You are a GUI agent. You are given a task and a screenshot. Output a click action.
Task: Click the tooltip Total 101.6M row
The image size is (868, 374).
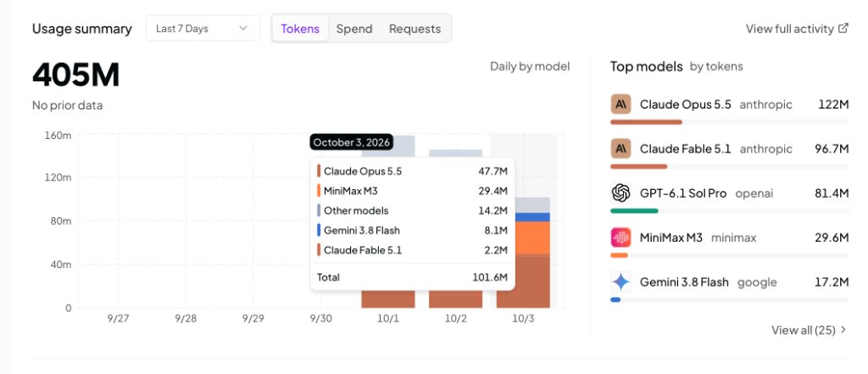(413, 277)
